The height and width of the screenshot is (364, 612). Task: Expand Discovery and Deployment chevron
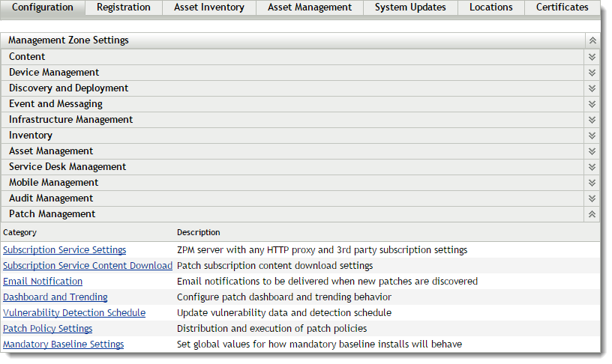pos(592,88)
